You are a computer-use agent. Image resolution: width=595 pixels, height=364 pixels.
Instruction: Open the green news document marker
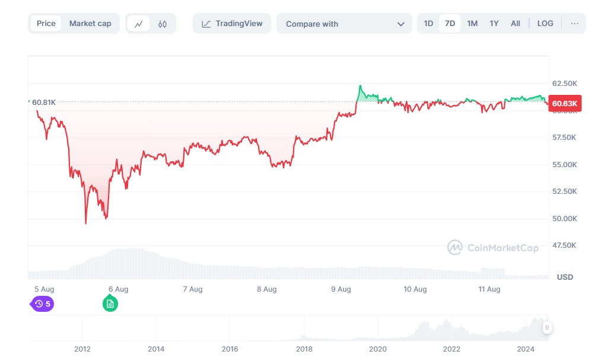pos(110,304)
